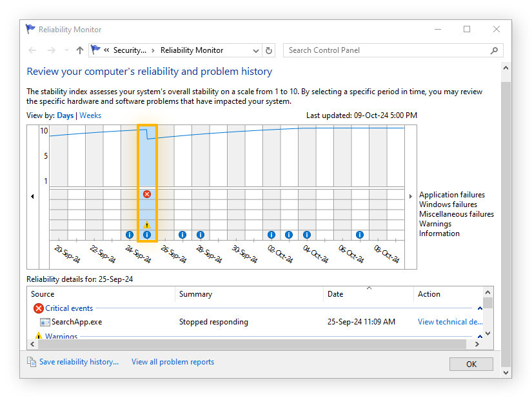Click the red application failure icon on 25-Sep
The width and height of the screenshot is (532, 398).
(147, 194)
